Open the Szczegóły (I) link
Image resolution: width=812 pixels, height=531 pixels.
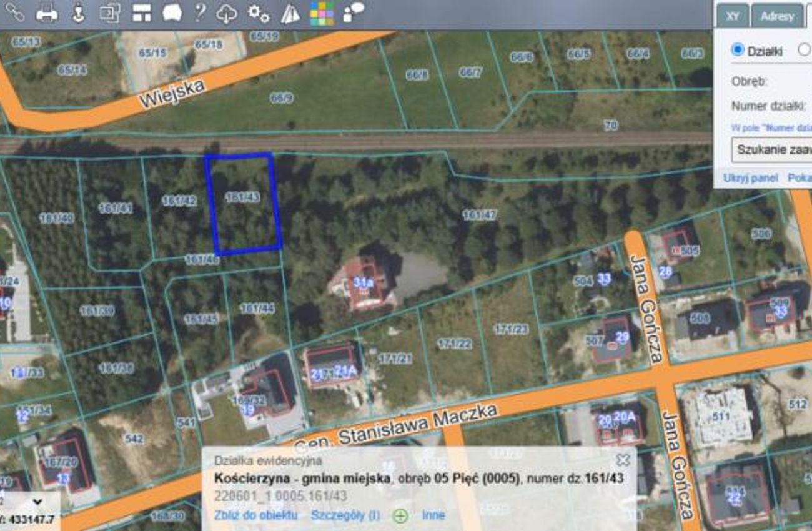point(345,515)
